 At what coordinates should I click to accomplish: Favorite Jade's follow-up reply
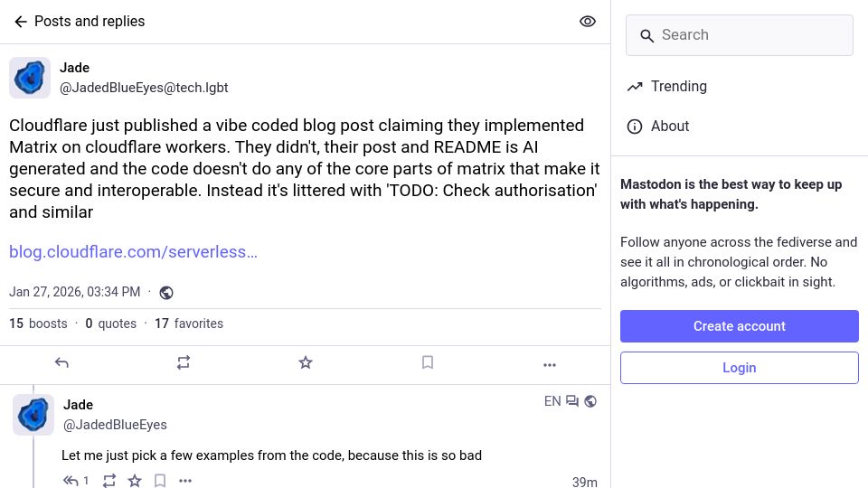(x=135, y=481)
